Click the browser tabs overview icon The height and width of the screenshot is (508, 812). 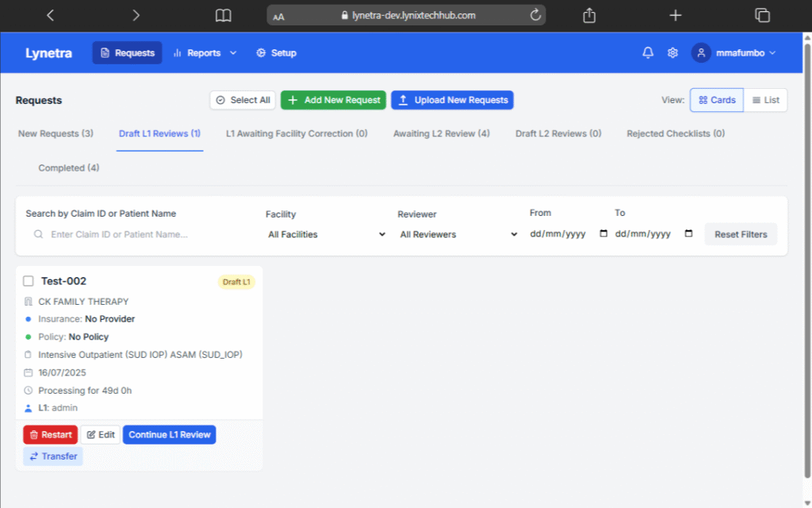tap(762, 15)
